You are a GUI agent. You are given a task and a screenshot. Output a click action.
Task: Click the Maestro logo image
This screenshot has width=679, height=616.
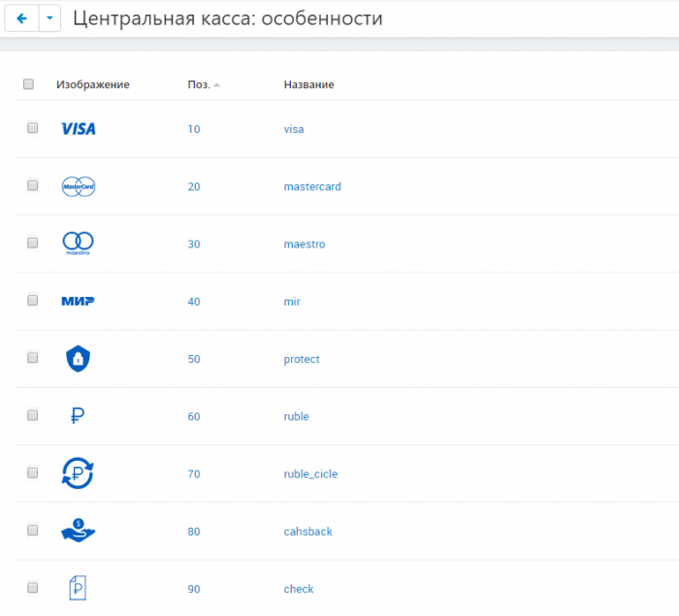point(78,243)
